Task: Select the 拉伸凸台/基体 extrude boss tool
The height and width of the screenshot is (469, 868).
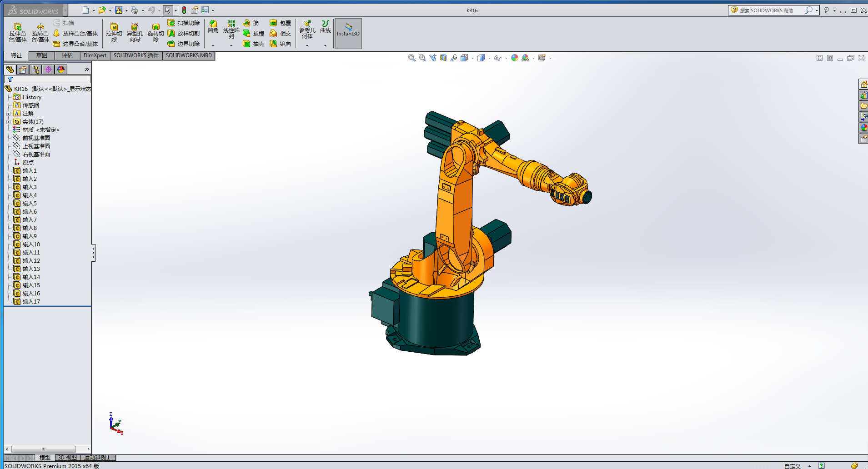Action: pos(18,32)
